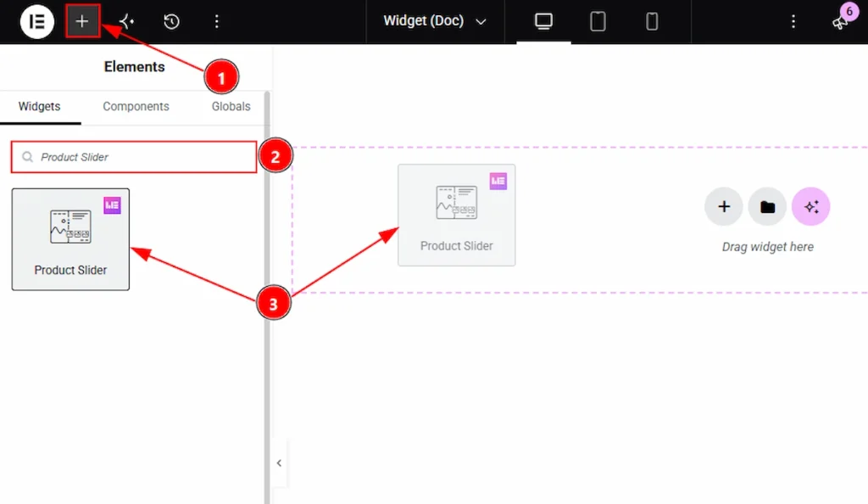The image size is (868, 504).
Task: Expand the Widget (Doc) document dropdown
Action: click(435, 21)
